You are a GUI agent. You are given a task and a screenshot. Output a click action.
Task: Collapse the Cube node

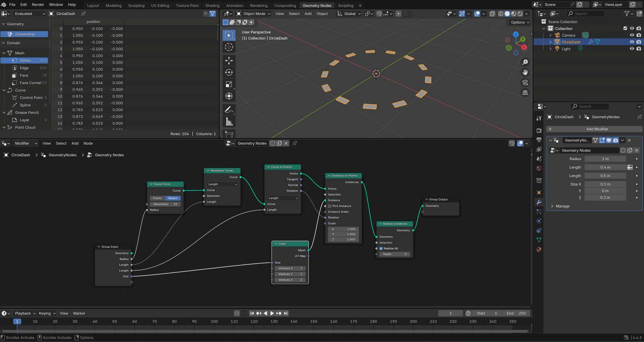click(276, 244)
